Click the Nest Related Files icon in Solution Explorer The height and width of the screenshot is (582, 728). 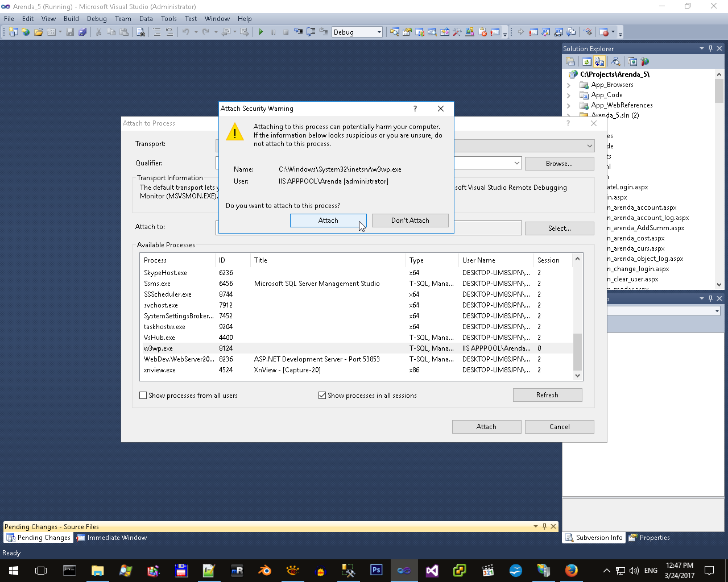click(599, 61)
